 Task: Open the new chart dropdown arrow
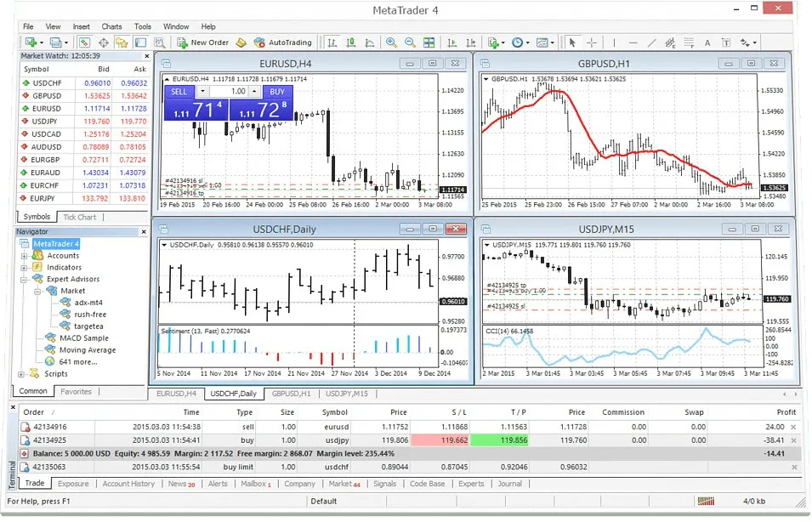tap(42, 43)
